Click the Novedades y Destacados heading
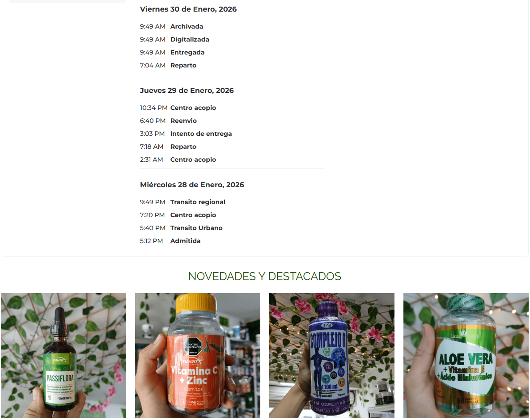This screenshot has width=530, height=420. click(x=265, y=276)
